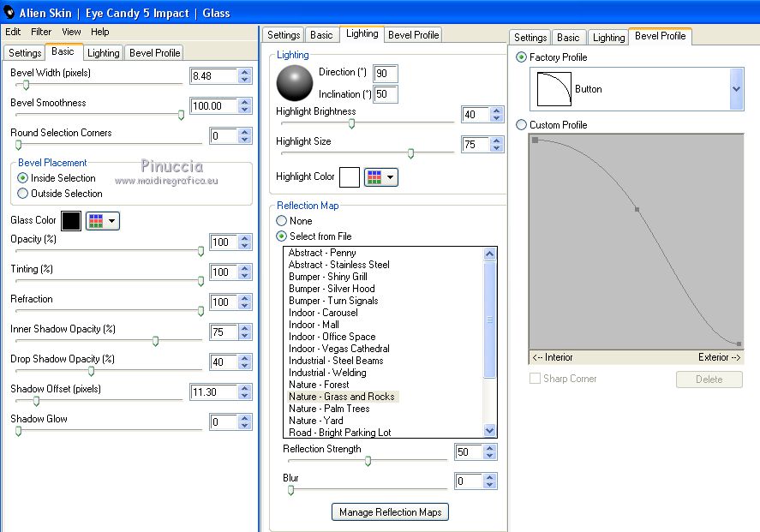
Task: Select Road - Bright Parking Lot map
Action: pyautogui.click(x=340, y=432)
